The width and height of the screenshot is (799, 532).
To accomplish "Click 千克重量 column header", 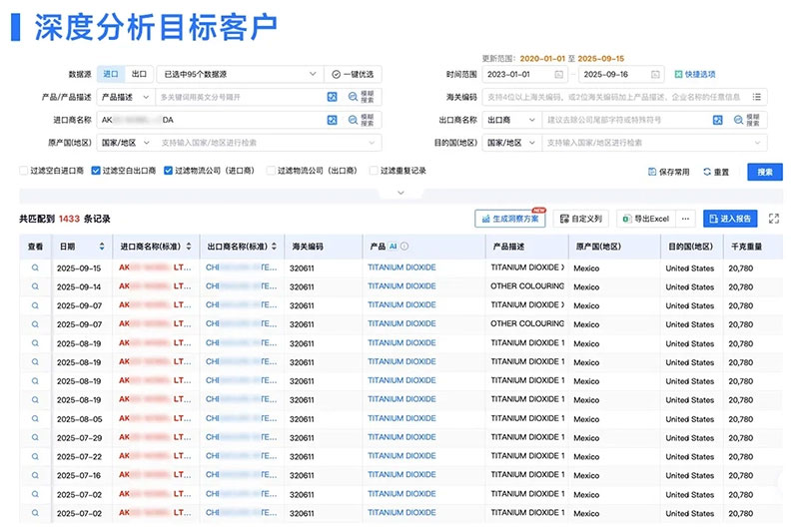I will [746, 247].
